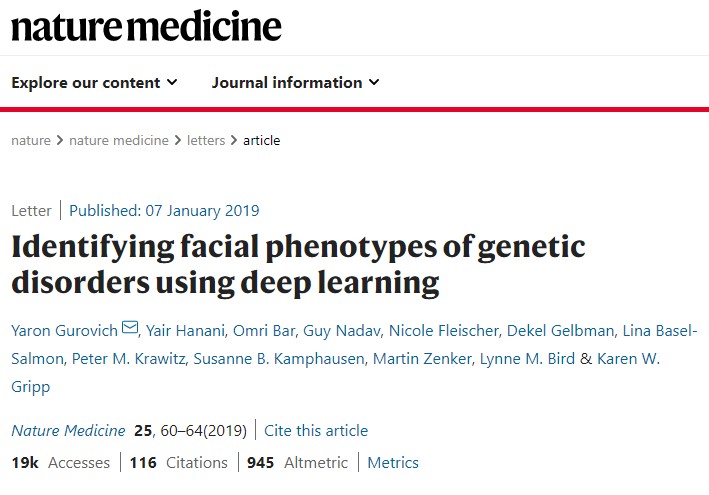Open the letters breadcrumb link
The image size is (709, 495).
[x=206, y=141]
